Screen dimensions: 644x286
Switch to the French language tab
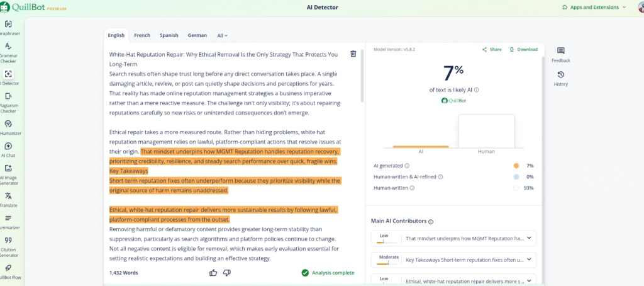pyautogui.click(x=142, y=36)
